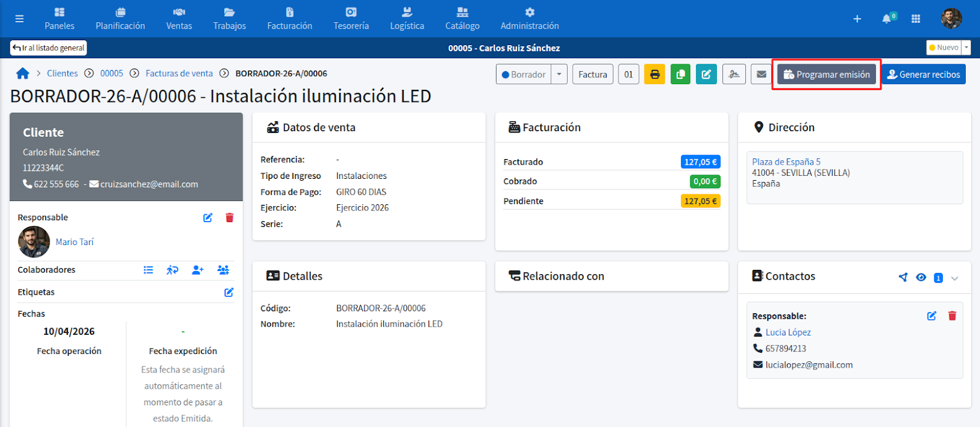Open the notifications bell icon
The image size is (980, 427).
coord(887,19)
